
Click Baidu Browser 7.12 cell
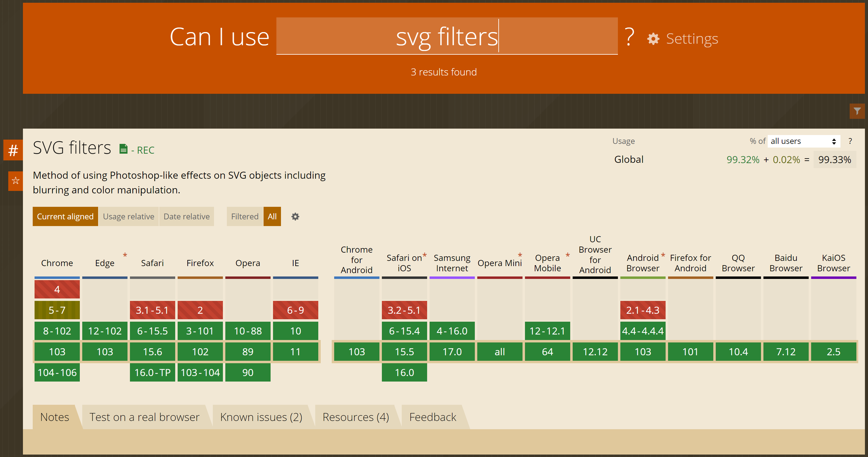click(x=786, y=352)
